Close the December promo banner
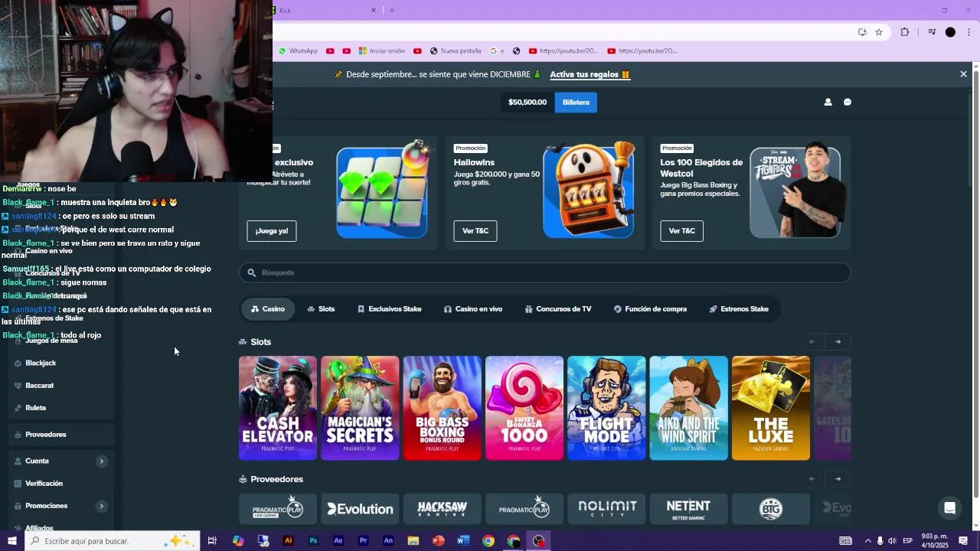The width and height of the screenshot is (980, 551). click(x=963, y=74)
